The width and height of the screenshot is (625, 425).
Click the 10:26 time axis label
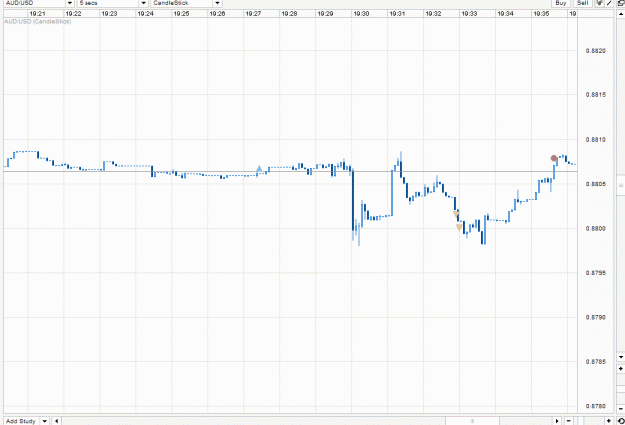click(217, 14)
